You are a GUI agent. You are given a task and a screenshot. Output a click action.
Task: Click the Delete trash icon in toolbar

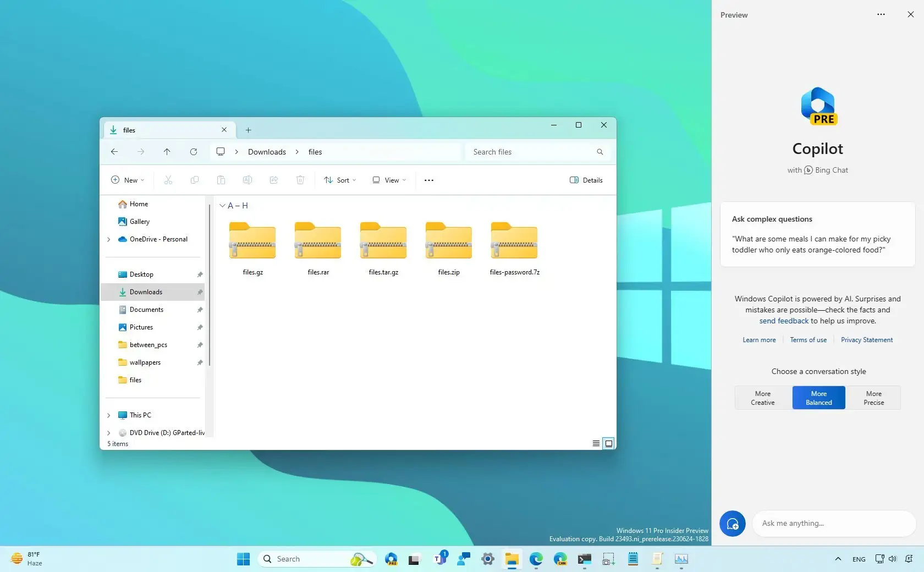(x=300, y=180)
